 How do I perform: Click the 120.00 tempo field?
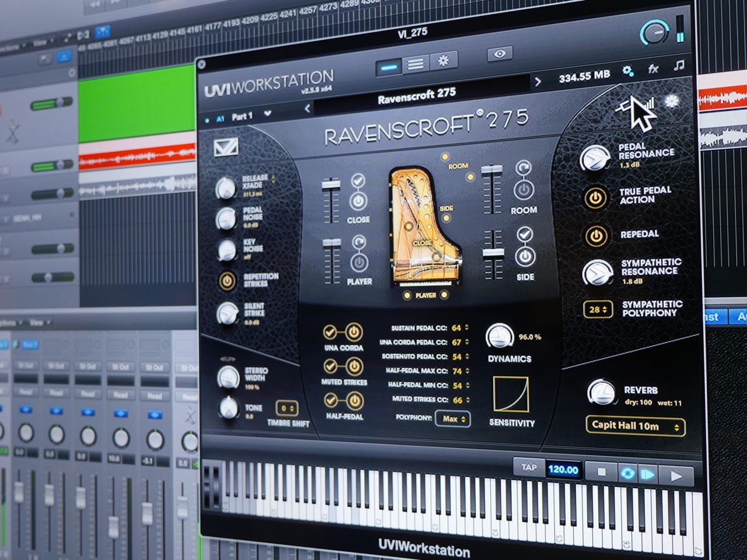[x=563, y=470]
